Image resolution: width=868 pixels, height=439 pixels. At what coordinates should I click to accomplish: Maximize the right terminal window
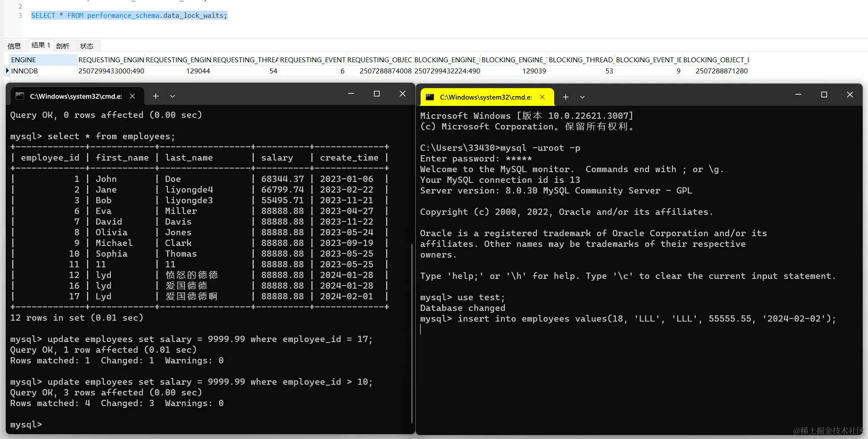(x=824, y=95)
